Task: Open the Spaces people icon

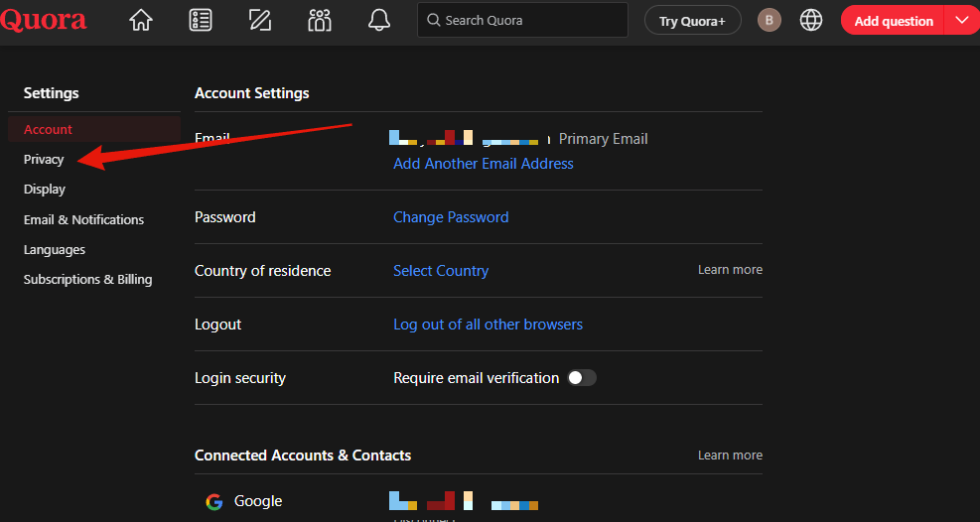Action: pyautogui.click(x=320, y=20)
